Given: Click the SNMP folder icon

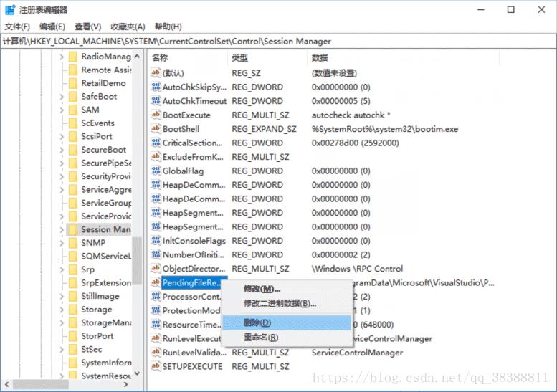Looking at the screenshot, I should pos(72,243).
